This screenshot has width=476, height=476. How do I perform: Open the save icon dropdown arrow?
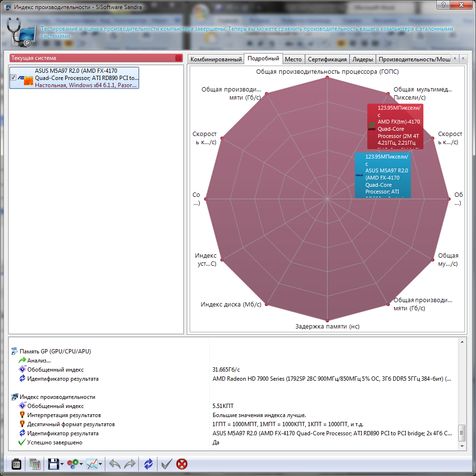(x=62, y=464)
